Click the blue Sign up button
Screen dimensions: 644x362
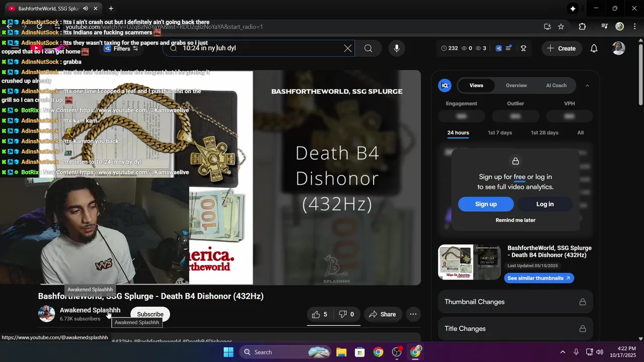click(x=486, y=204)
